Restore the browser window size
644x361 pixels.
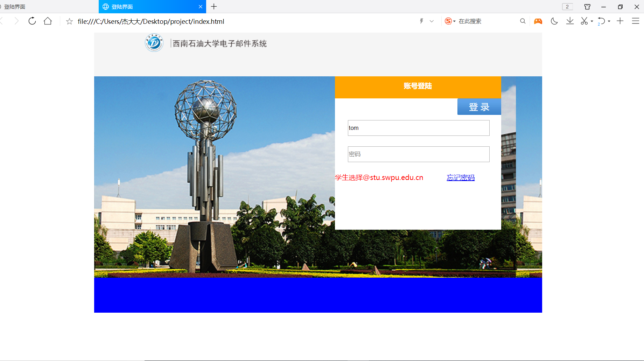(620, 7)
